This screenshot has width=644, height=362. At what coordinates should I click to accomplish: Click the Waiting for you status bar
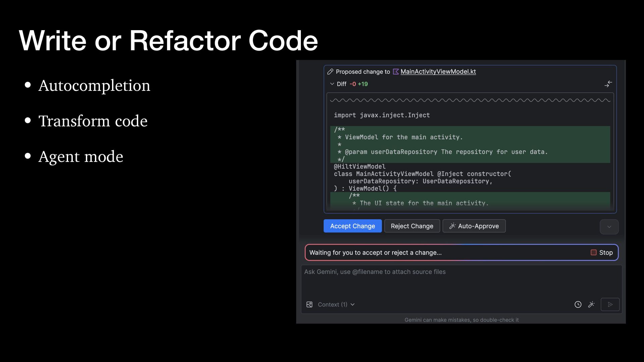[x=375, y=253]
